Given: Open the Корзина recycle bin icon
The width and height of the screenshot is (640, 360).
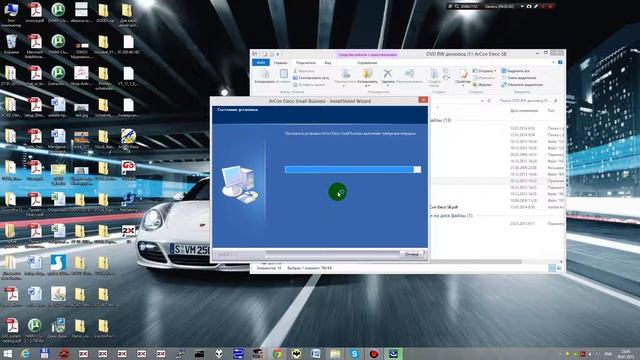Looking at the screenshot, I should [11, 44].
